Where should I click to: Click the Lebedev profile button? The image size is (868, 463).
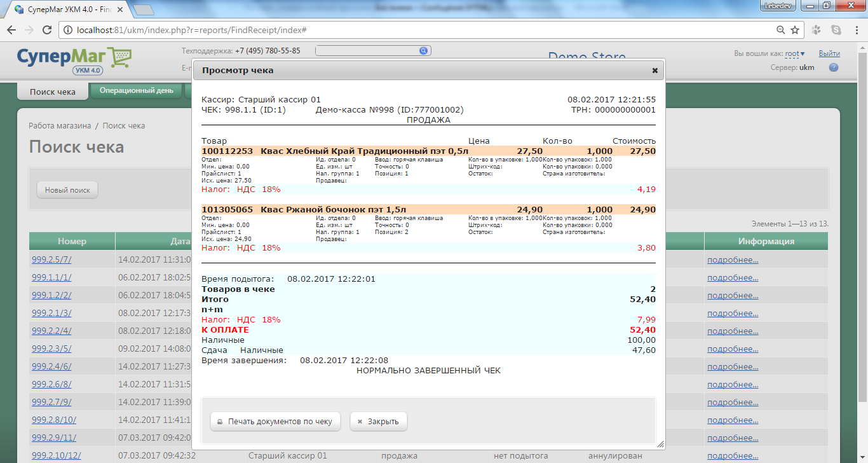click(x=778, y=5)
